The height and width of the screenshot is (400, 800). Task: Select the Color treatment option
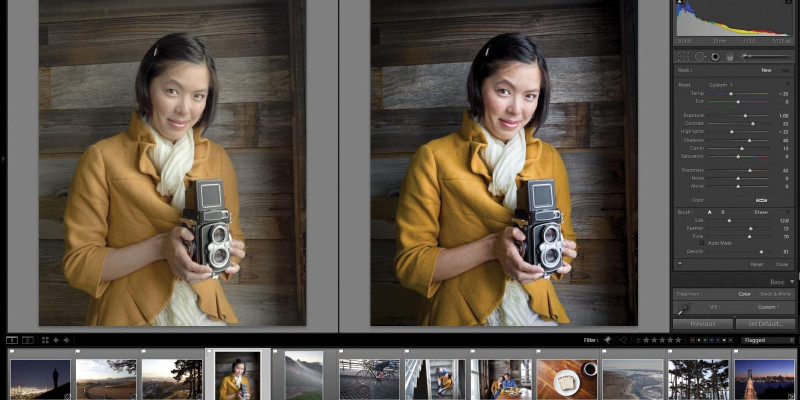[744, 294]
